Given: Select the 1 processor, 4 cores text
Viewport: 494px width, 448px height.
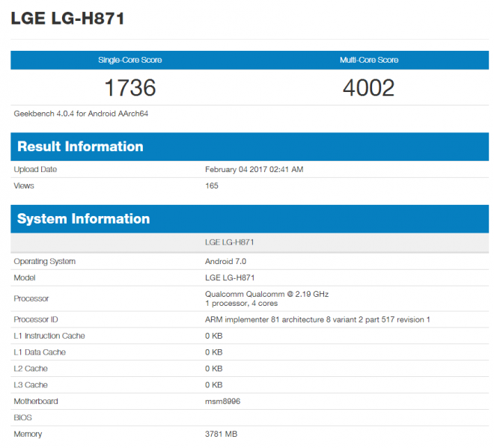Looking at the screenshot, I should pos(241,303).
